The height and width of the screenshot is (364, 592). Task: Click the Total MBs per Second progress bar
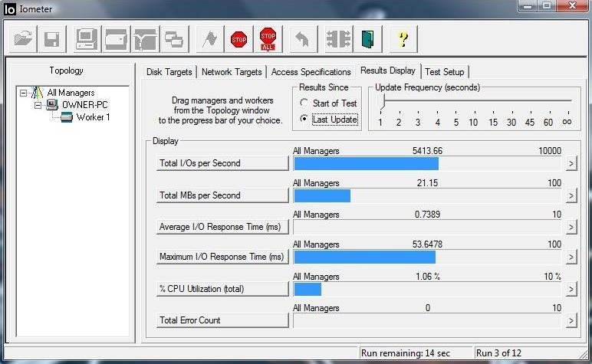pyautogui.click(x=427, y=195)
